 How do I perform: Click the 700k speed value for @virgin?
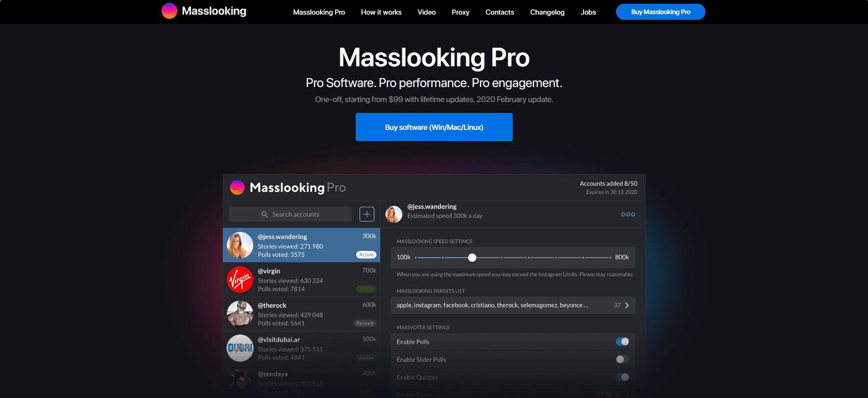coord(369,271)
